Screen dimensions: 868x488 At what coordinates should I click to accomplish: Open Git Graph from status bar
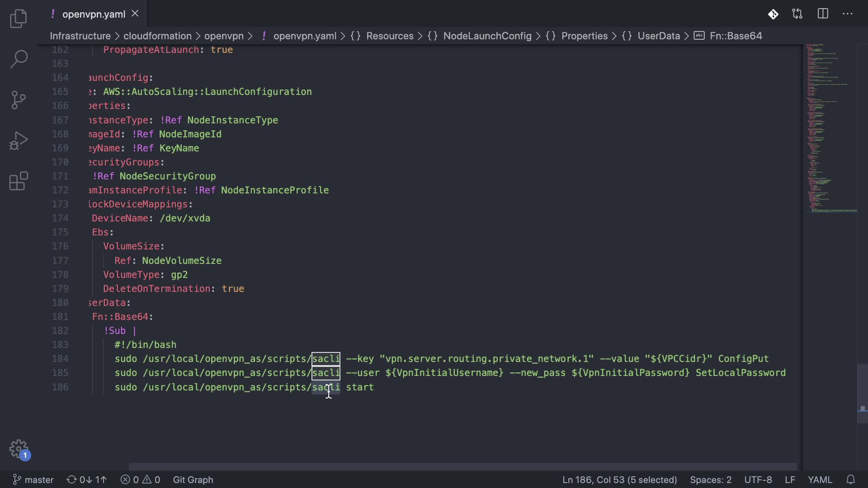tap(193, 479)
